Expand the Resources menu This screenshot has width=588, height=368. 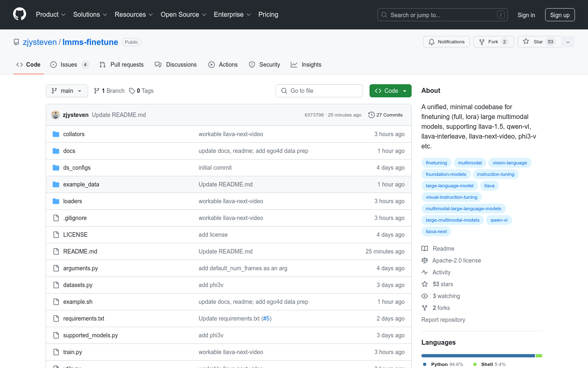(134, 15)
